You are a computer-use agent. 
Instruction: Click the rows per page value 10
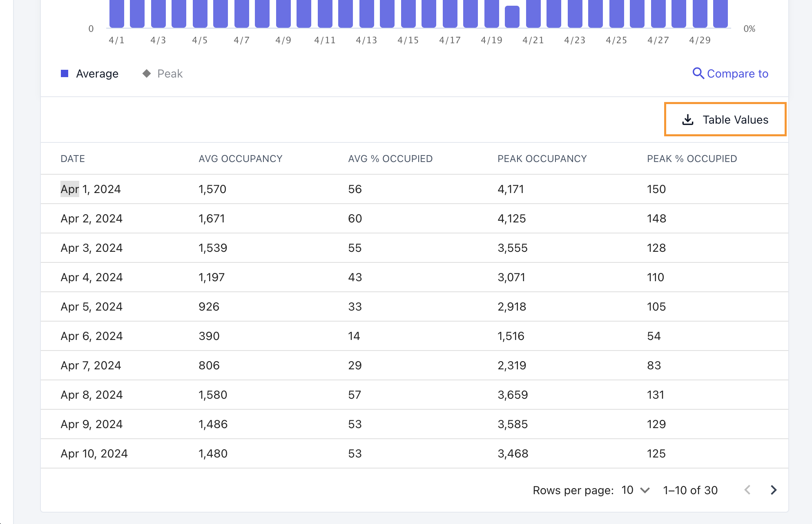(x=627, y=490)
